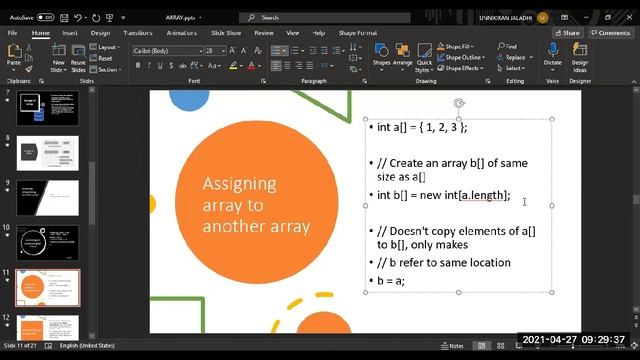Decrease list indent level
The height and width of the screenshot is (360, 640).
tap(313, 51)
